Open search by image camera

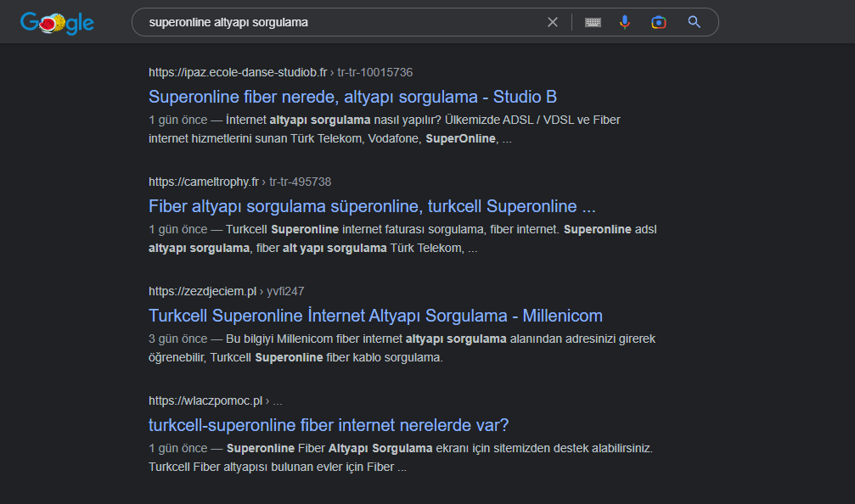pyautogui.click(x=659, y=22)
